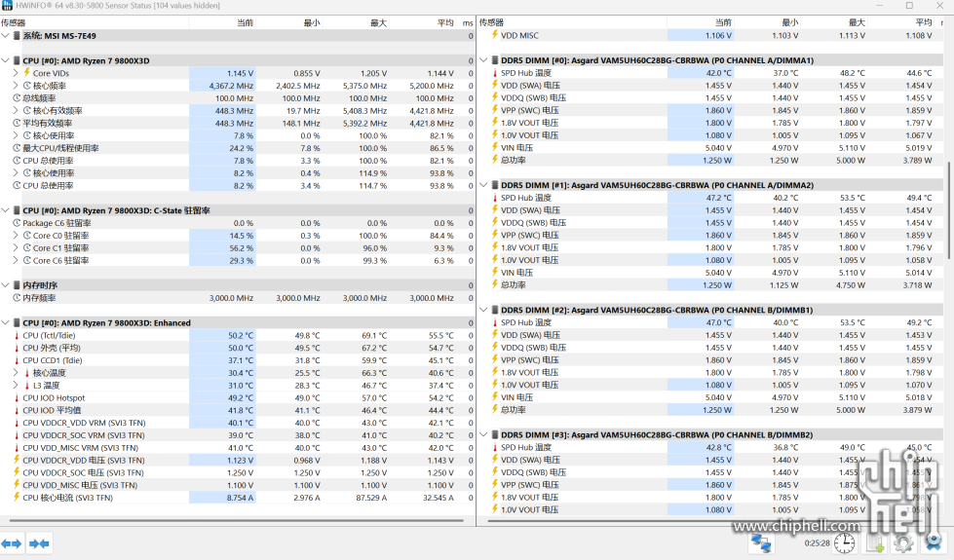Click the left panel horizontal scrollbar
This screenshot has height=560, width=954.
[238, 520]
